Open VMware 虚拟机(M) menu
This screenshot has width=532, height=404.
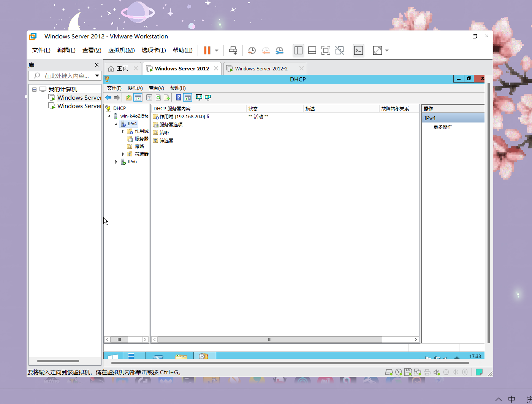tap(121, 50)
